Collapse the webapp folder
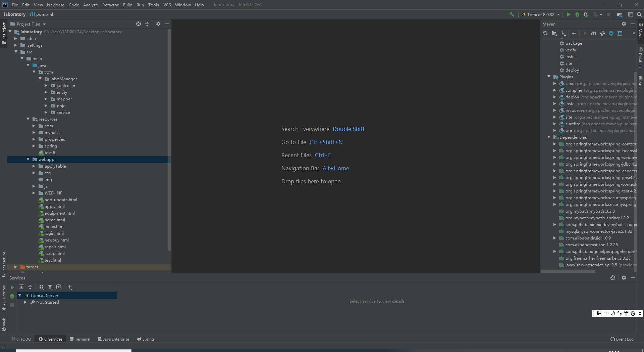 click(28, 160)
